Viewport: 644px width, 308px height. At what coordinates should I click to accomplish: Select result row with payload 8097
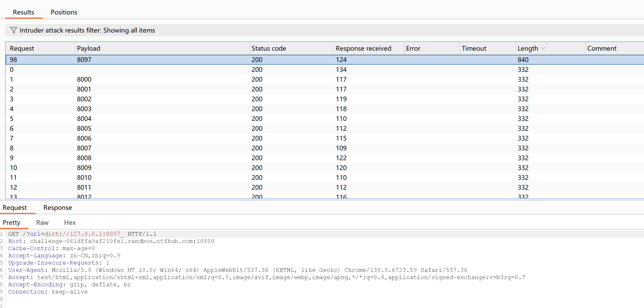324,60
